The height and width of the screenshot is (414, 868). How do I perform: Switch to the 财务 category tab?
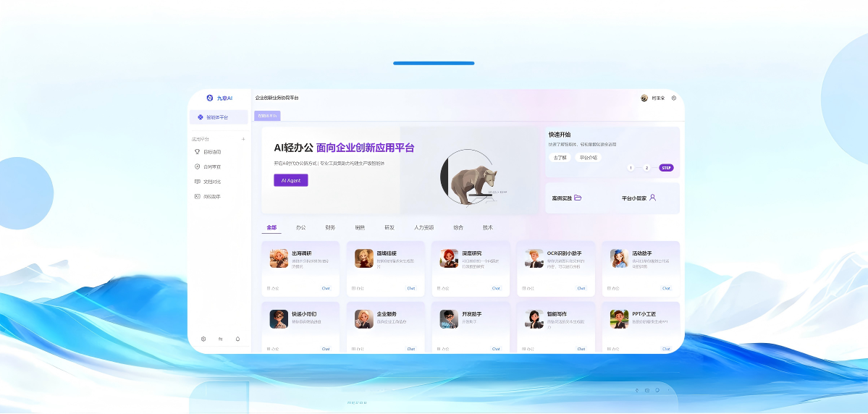click(331, 227)
